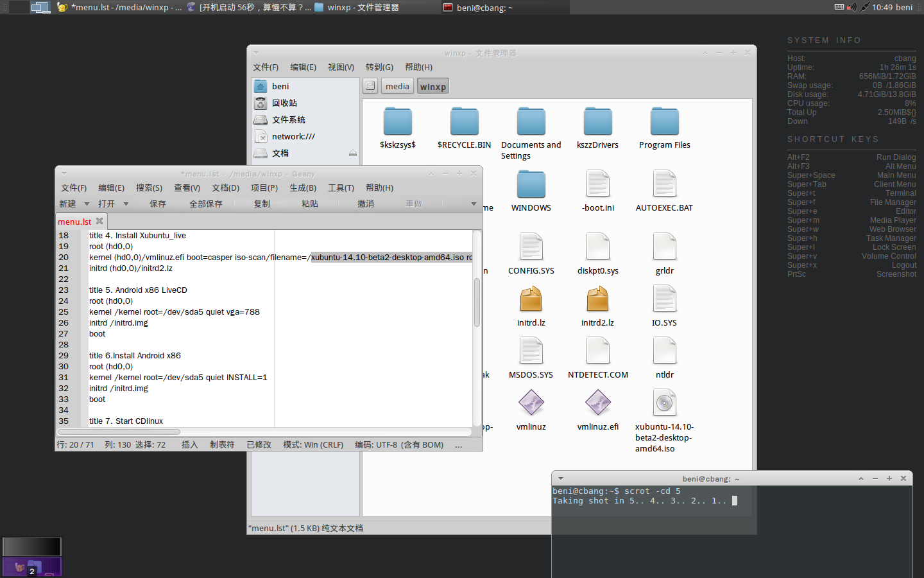This screenshot has width=924, height=578.
Task: Open the Documents and Settings folder
Action: [x=531, y=122]
